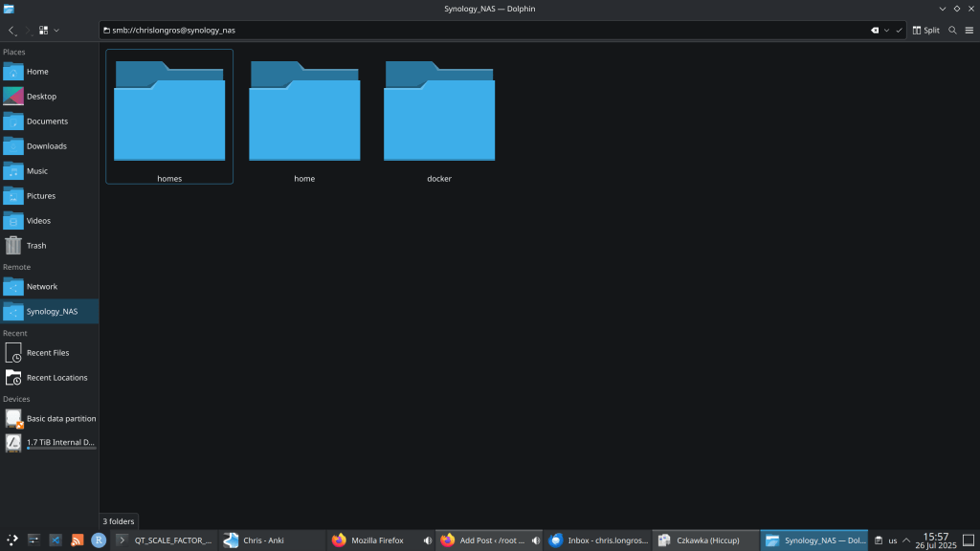Open the docker folder

(x=439, y=120)
